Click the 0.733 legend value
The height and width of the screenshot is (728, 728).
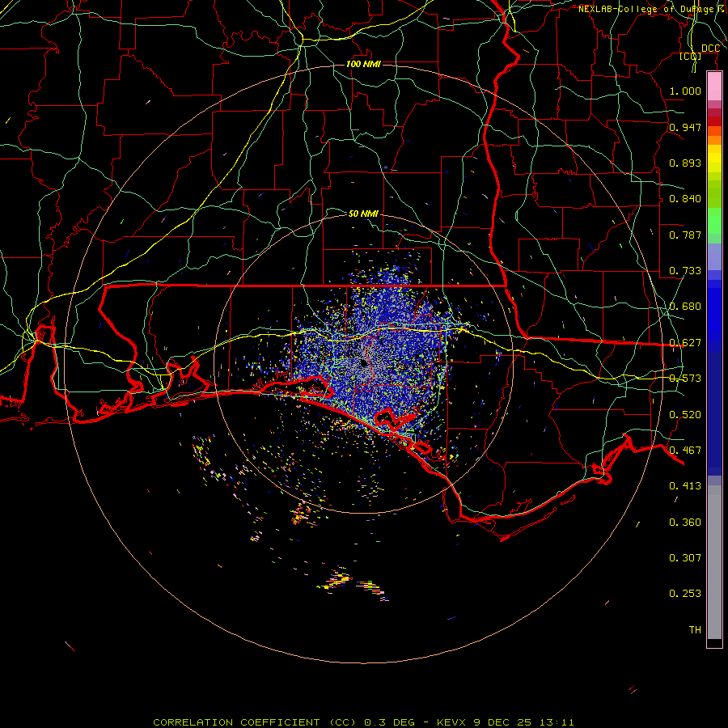pyautogui.click(x=685, y=271)
